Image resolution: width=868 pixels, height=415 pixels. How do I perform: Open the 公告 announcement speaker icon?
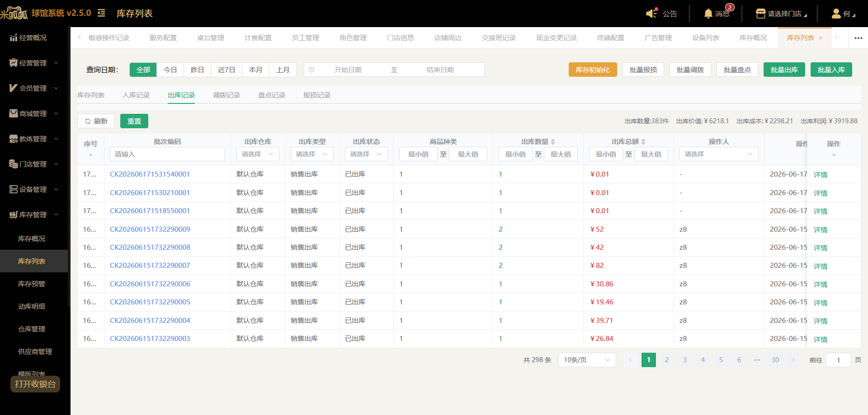click(x=651, y=13)
